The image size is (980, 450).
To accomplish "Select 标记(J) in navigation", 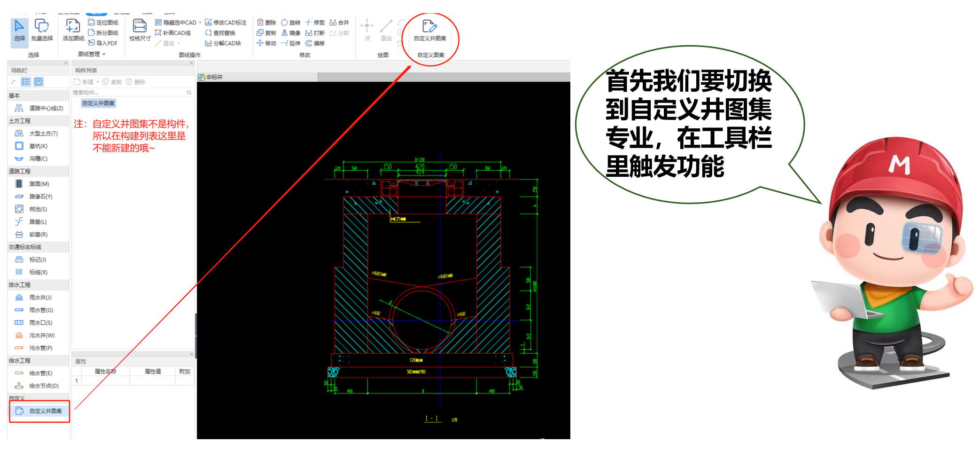I will pyautogui.click(x=39, y=260).
